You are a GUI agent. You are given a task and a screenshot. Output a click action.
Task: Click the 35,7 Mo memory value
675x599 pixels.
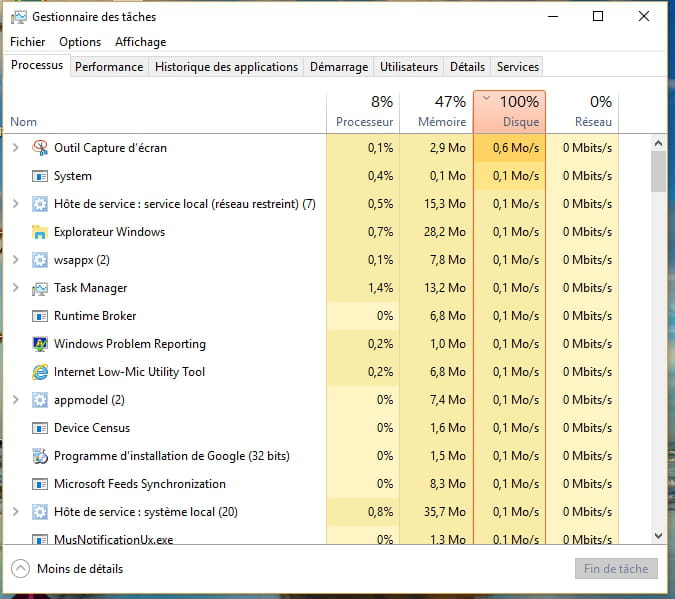445,512
